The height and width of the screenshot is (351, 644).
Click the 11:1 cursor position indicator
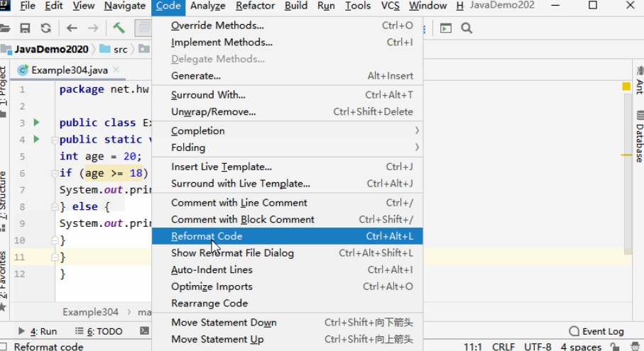click(x=473, y=347)
